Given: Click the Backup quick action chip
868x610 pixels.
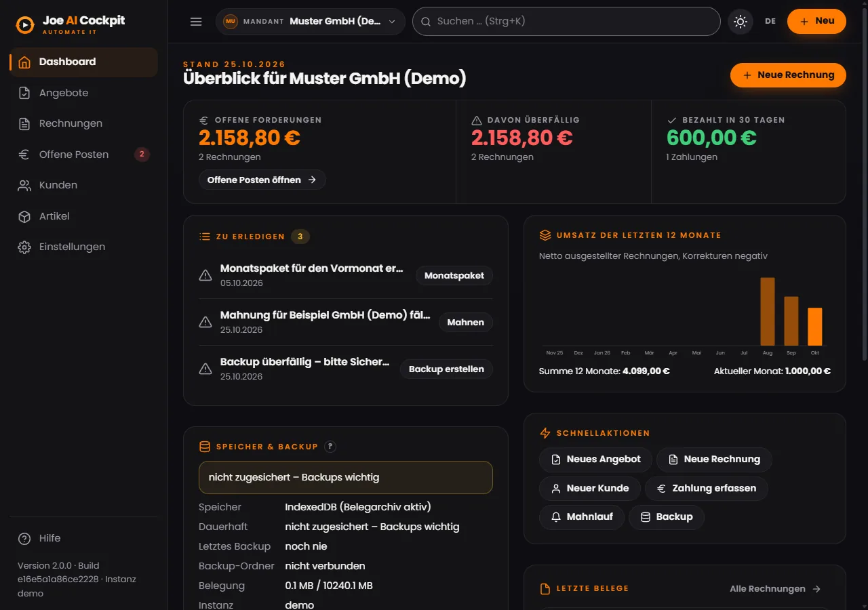Looking at the screenshot, I should pyautogui.click(x=667, y=517).
